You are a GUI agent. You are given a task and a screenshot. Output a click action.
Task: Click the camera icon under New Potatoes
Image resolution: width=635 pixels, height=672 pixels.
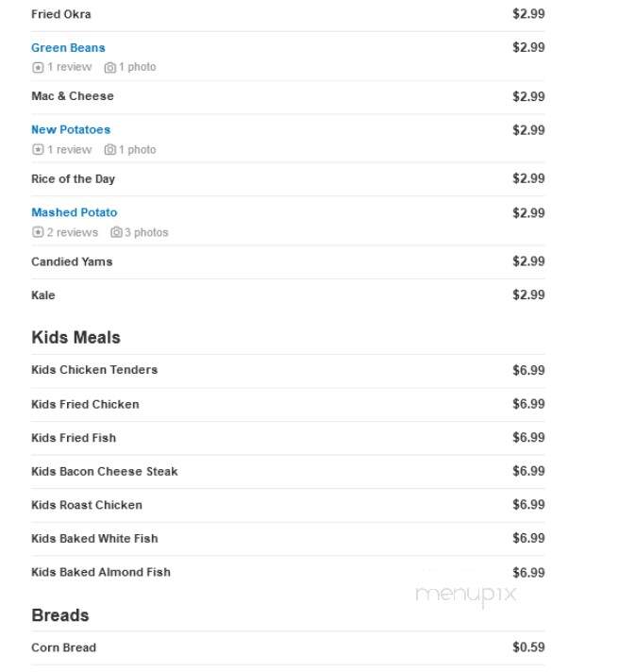(110, 149)
